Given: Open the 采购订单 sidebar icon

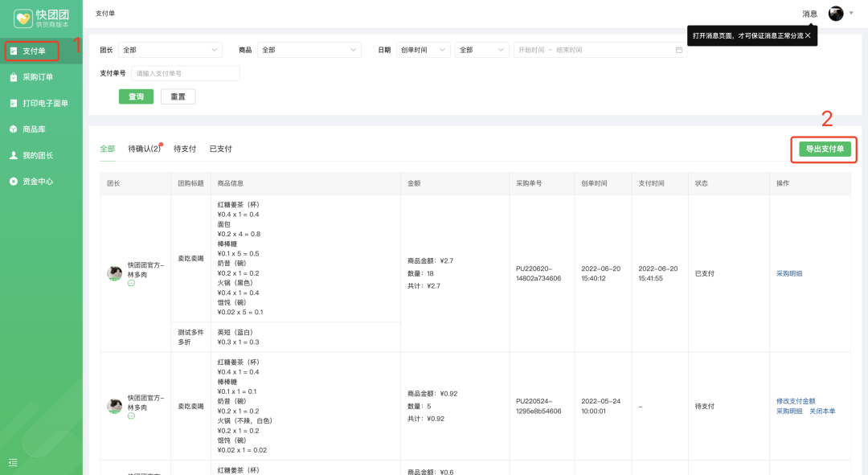Looking at the screenshot, I should [x=14, y=77].
